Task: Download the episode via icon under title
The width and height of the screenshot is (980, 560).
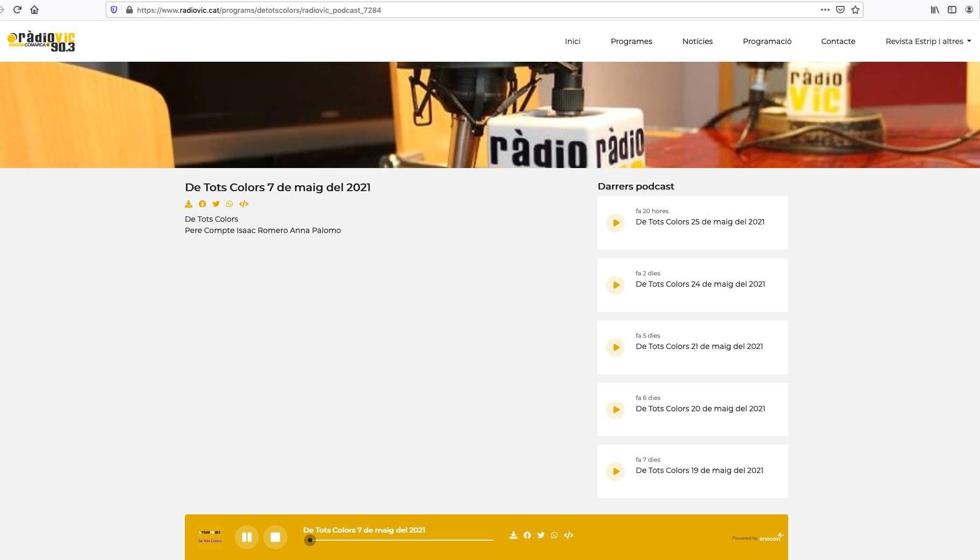Action: point(189,204)
